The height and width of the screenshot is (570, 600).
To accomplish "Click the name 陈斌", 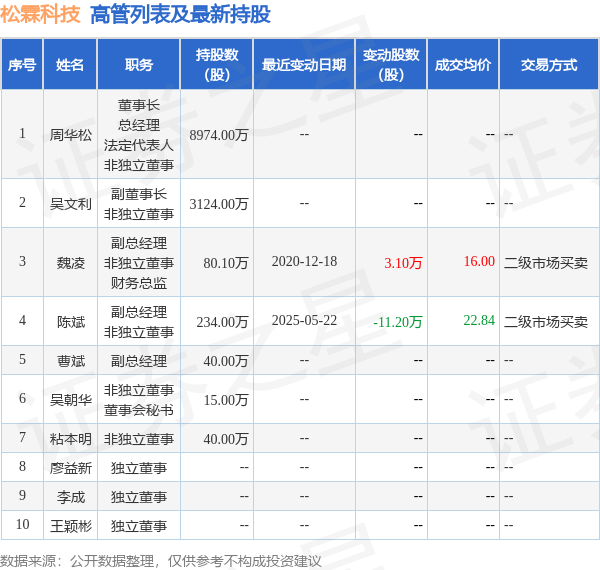I will (x=71, y=322).
